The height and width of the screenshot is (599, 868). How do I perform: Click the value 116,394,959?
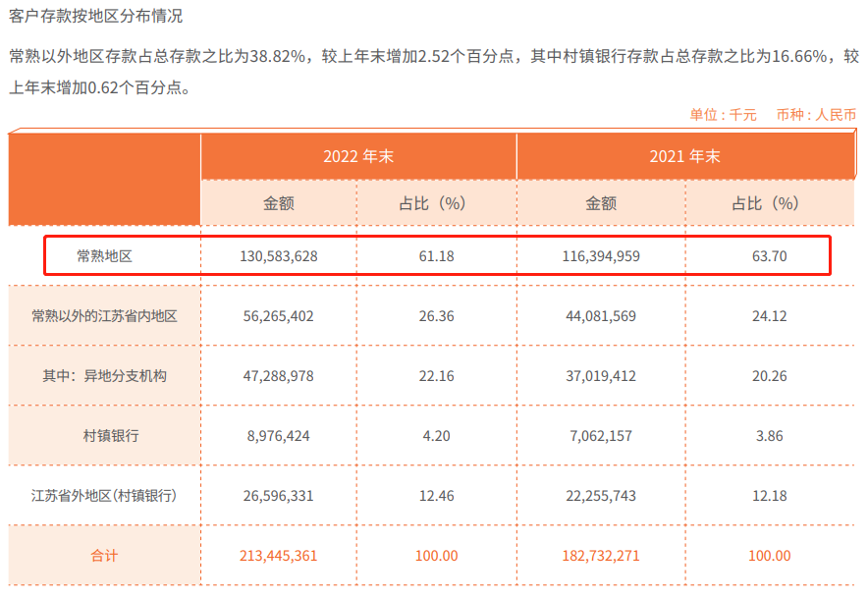(x=601, y=256)
